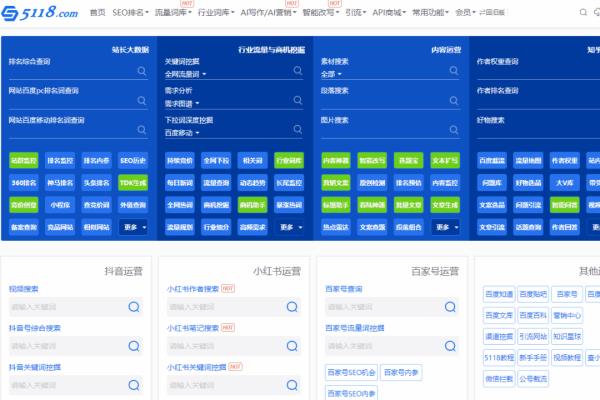600x400 pixels.
Task: Expand 更多 in 行业流量与商机挖掘 panel
Action: tap(289, 227)
